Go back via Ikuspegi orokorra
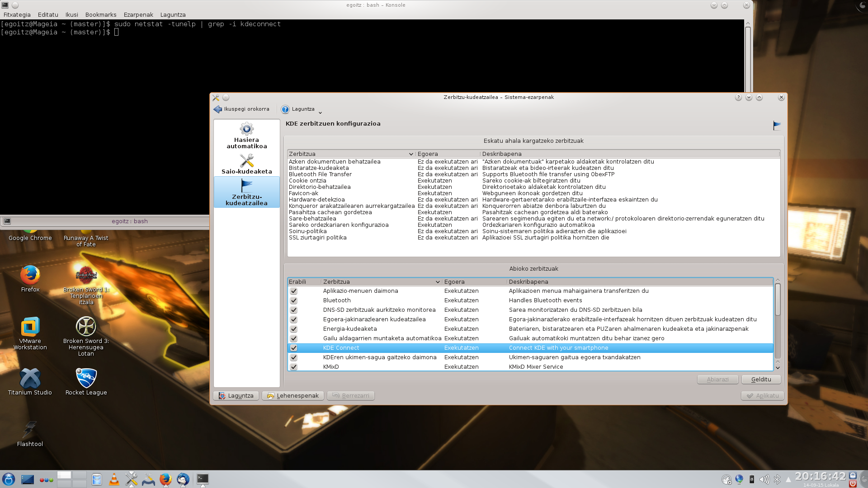The width and height of the screenshot is (868, 488). pyautogui.click(x=242, y=109)
